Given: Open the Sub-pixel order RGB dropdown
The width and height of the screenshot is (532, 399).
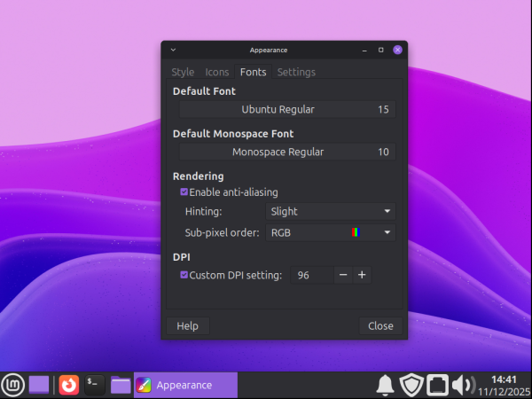Looking at the screenshot, I should [x=331, y=232].
